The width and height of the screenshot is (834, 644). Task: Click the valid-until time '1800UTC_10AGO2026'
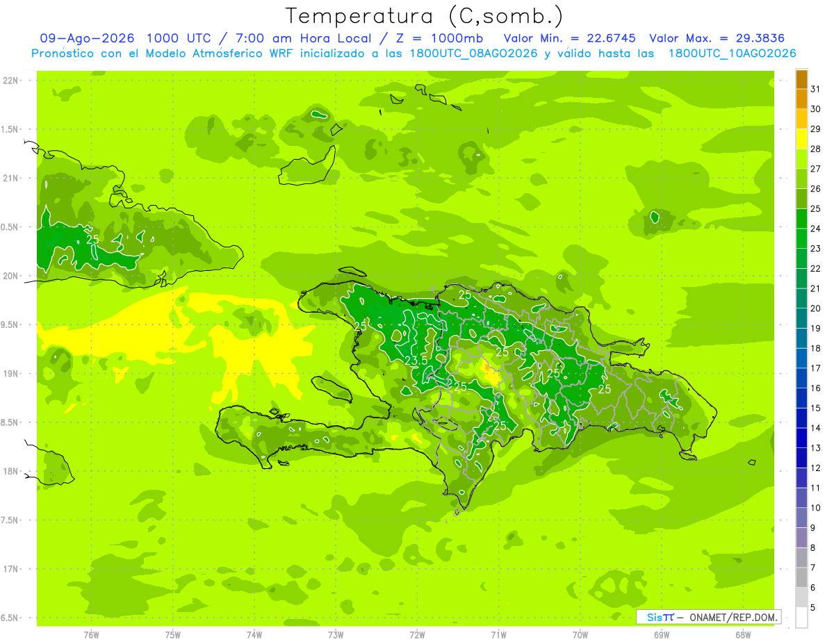click(732, 53)
